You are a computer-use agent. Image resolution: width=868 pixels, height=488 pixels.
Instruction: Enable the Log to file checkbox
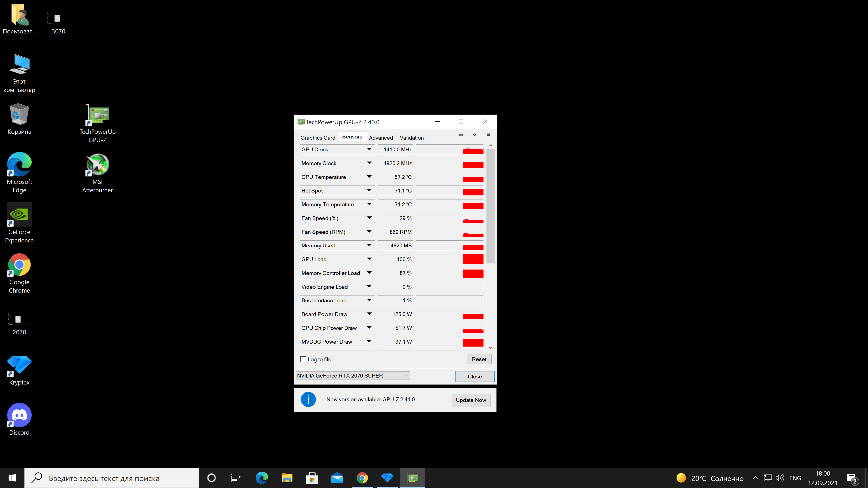point(303,359)
